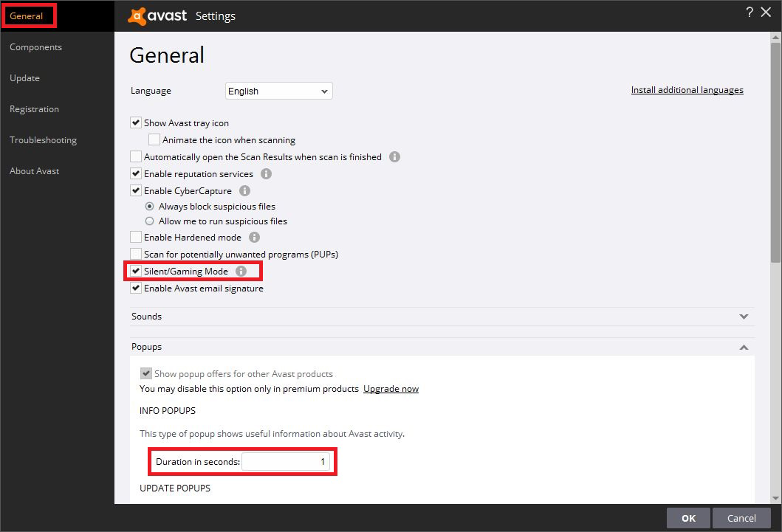This screenshot has width=782, height=532.
Task: Click the Cancel button
Action: pos(741,518)
